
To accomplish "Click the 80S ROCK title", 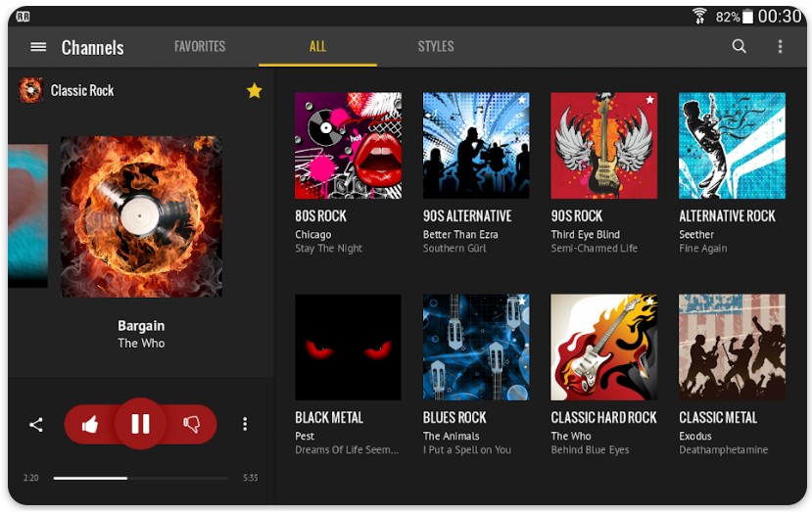I will tap(320, 215).
